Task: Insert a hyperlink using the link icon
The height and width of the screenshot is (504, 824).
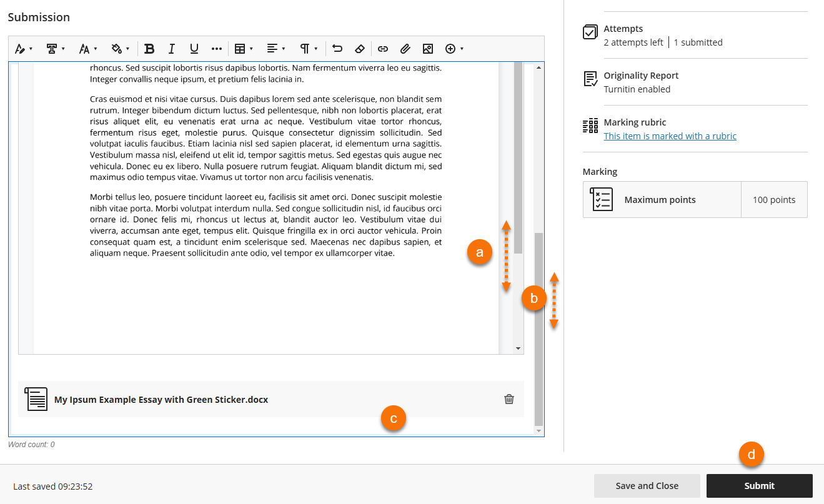Action: coord(383,48)
